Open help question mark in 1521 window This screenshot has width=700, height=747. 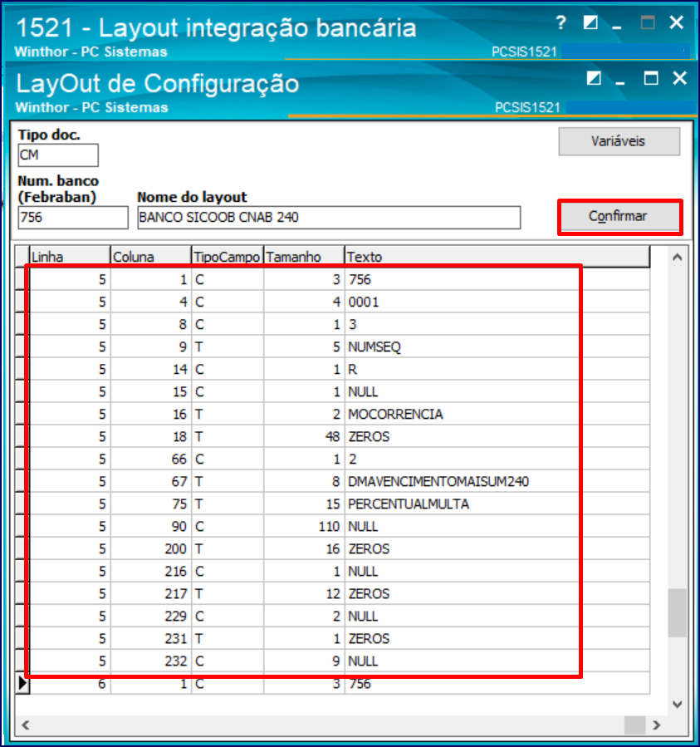[x=561, y=22]
